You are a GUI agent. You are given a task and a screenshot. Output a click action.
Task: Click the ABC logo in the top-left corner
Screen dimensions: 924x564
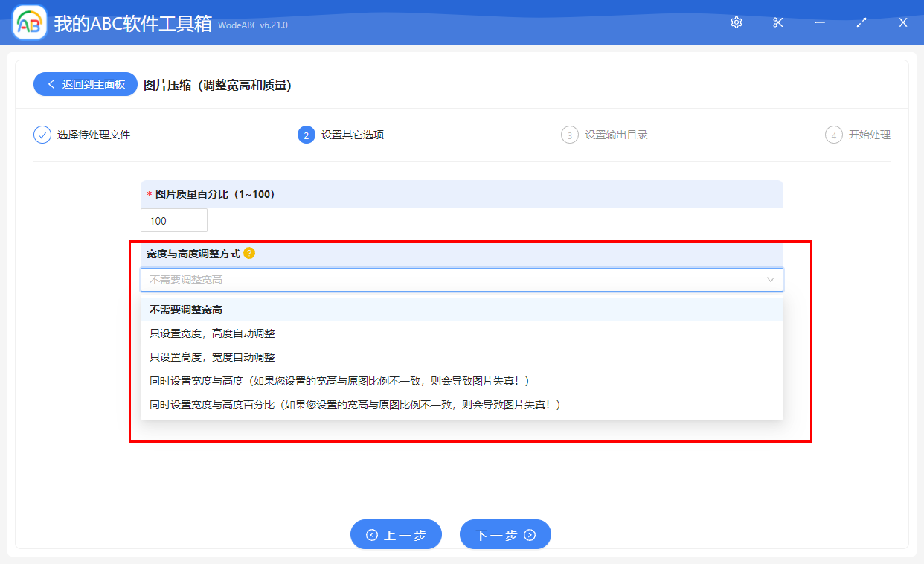click(x=28, y=22)
